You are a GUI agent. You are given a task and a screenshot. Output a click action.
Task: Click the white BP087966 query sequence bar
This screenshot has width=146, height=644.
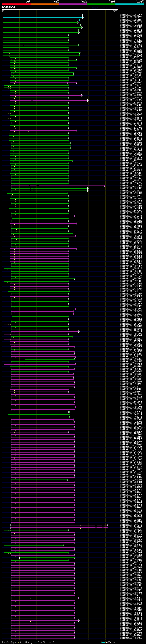[x=60, y=10]
